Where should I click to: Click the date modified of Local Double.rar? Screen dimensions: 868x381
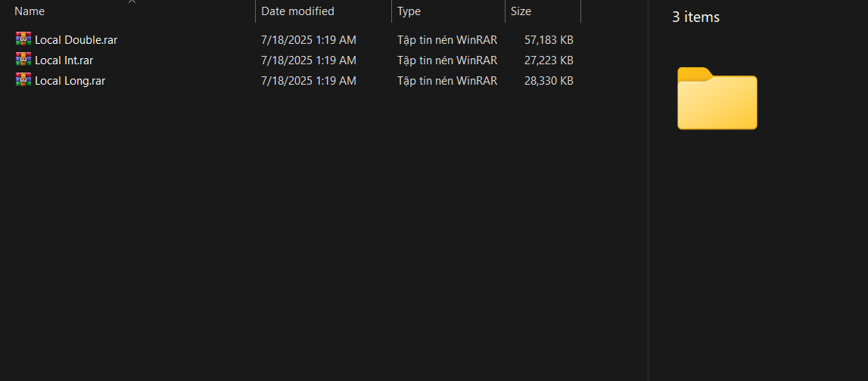[x=308, y=39]
